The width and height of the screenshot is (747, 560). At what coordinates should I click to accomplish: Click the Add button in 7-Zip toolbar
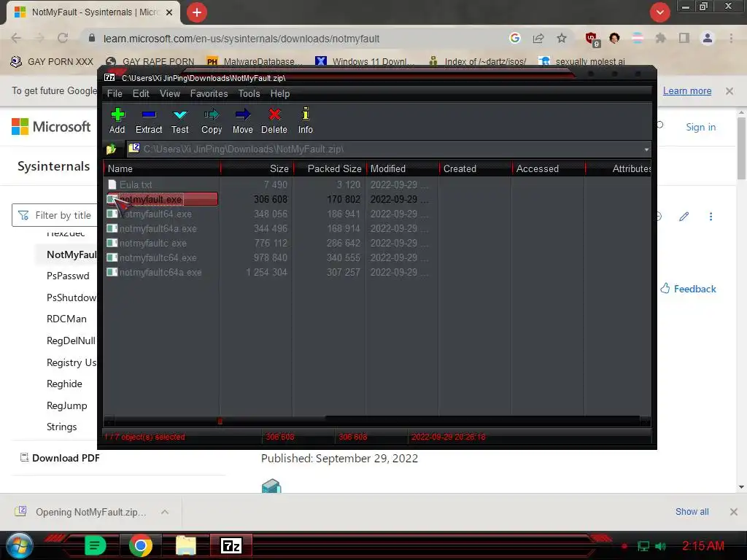click(x=117, y=121)
